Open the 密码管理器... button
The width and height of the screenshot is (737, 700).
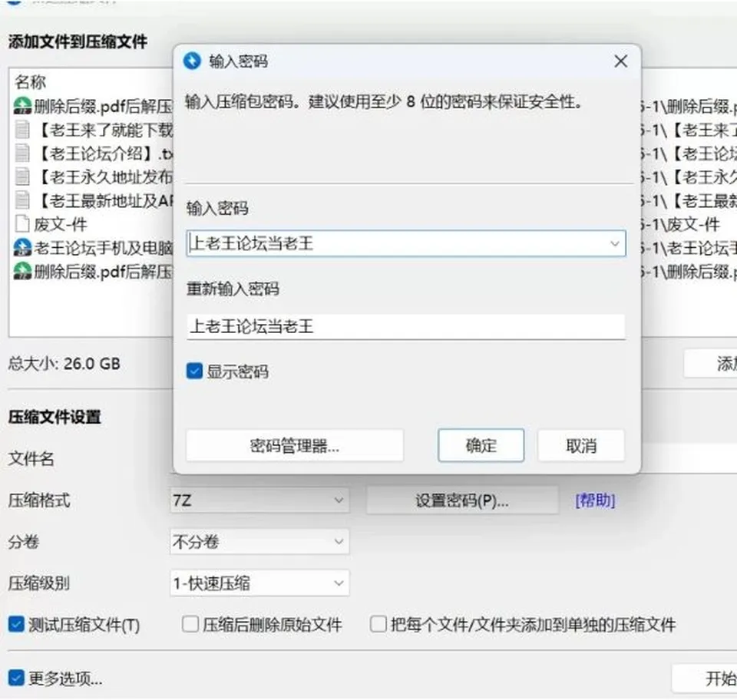point(295,445)
